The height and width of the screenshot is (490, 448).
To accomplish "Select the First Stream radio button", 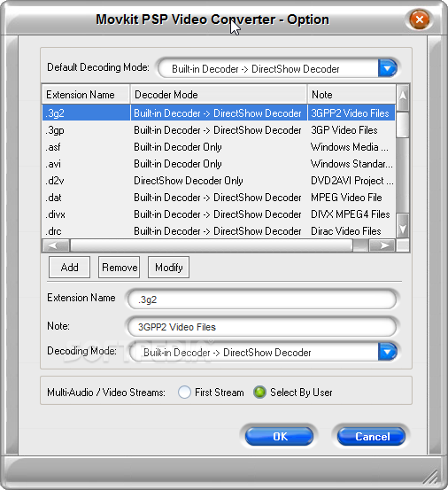I will pos(184,392).
